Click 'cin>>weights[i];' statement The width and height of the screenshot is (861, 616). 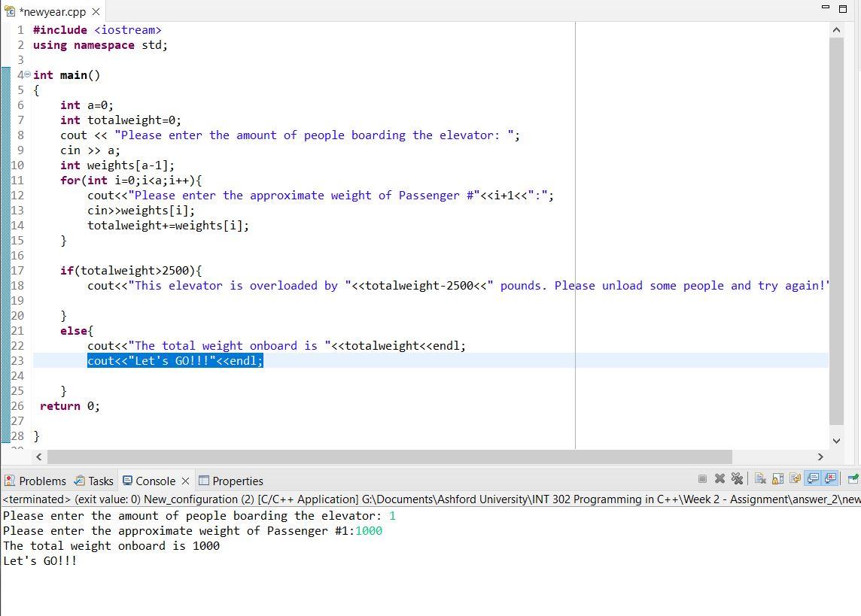(x=141, y=211)
